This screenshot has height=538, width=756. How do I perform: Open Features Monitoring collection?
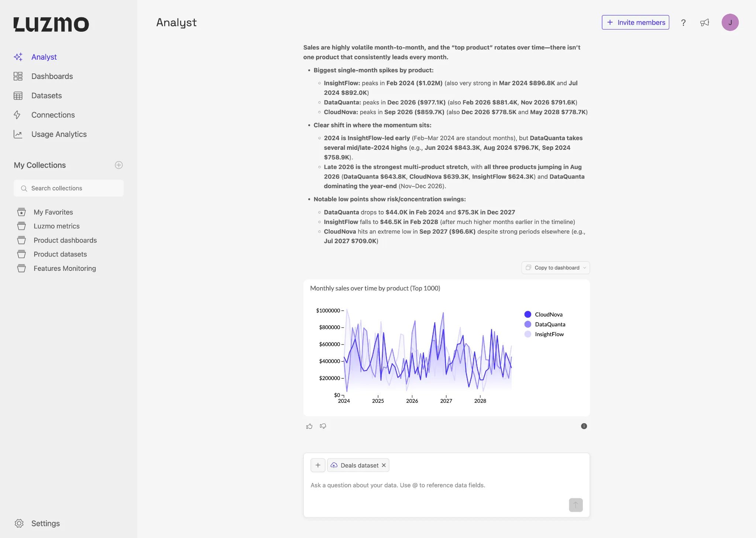pos(65,268)
